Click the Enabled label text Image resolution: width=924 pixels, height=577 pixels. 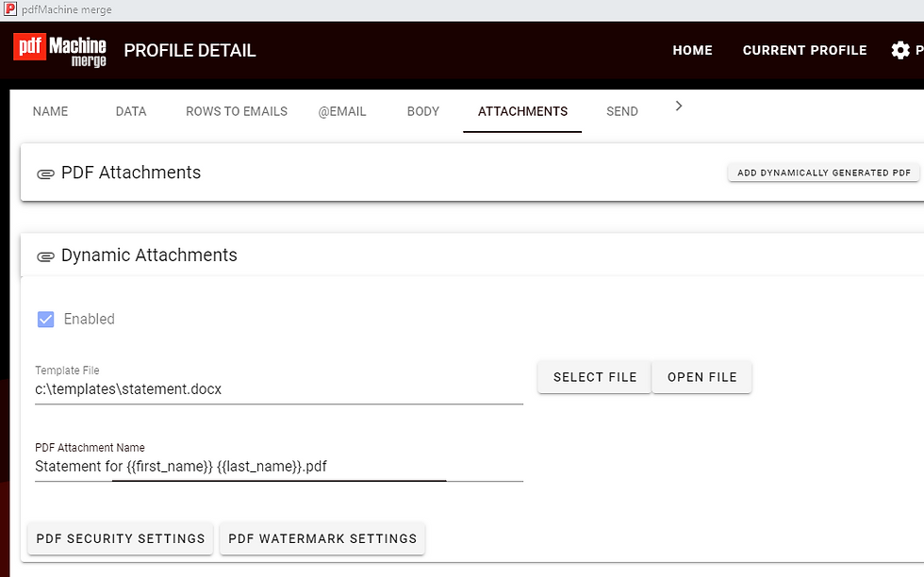[x=89, y=319]
